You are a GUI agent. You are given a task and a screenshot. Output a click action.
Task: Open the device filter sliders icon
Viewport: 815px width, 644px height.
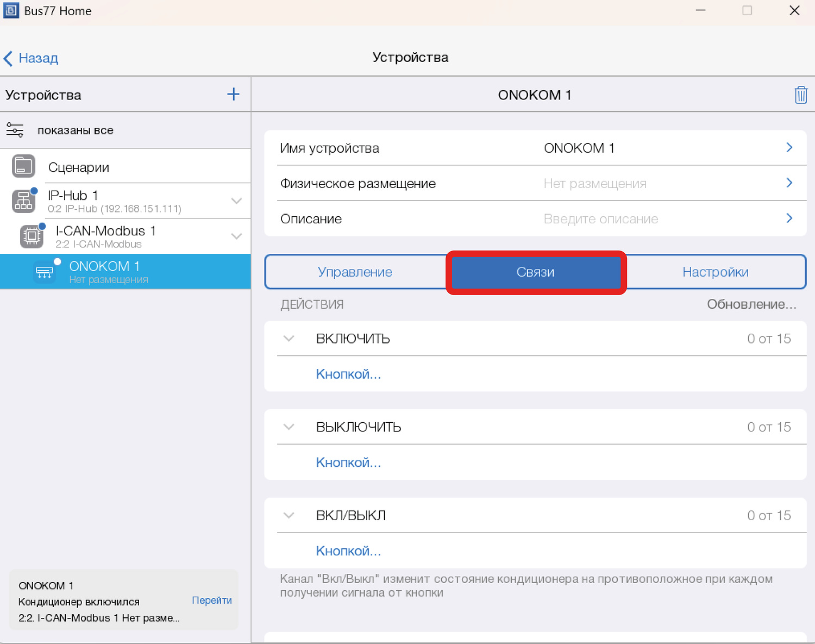click(x=15, y=130)
